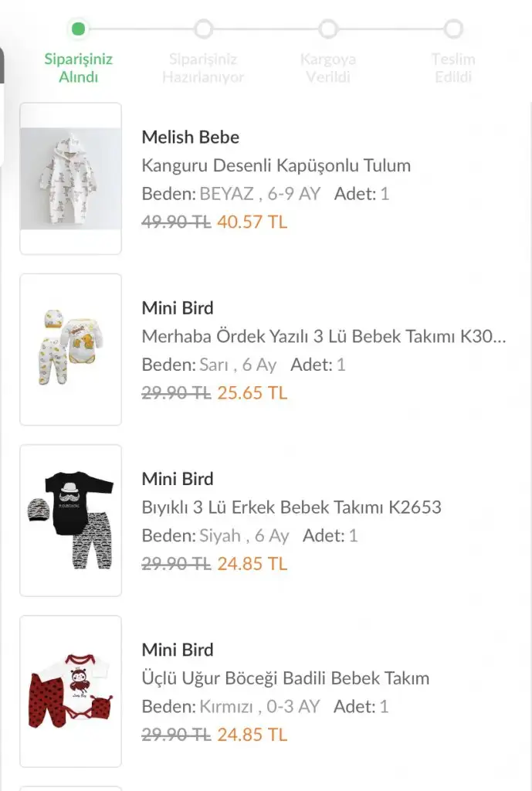Open 'Üçlü Uğur Böceği Badili Bebek Takım'

pyautogui.click(x=285, y=678)
